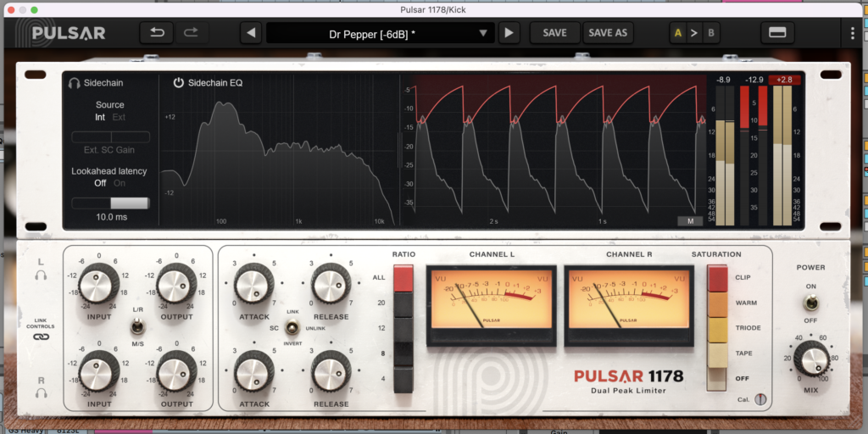868x434 pixels.
Task: Select TAPE saturation mode
Action: tap(717, 355)
